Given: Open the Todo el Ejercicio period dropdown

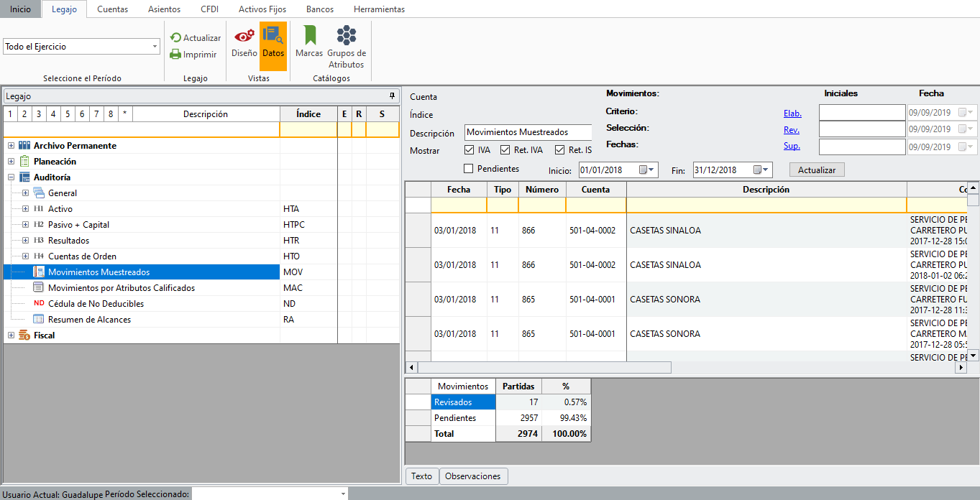Looking at the screenshot, I should coord(155,47).
